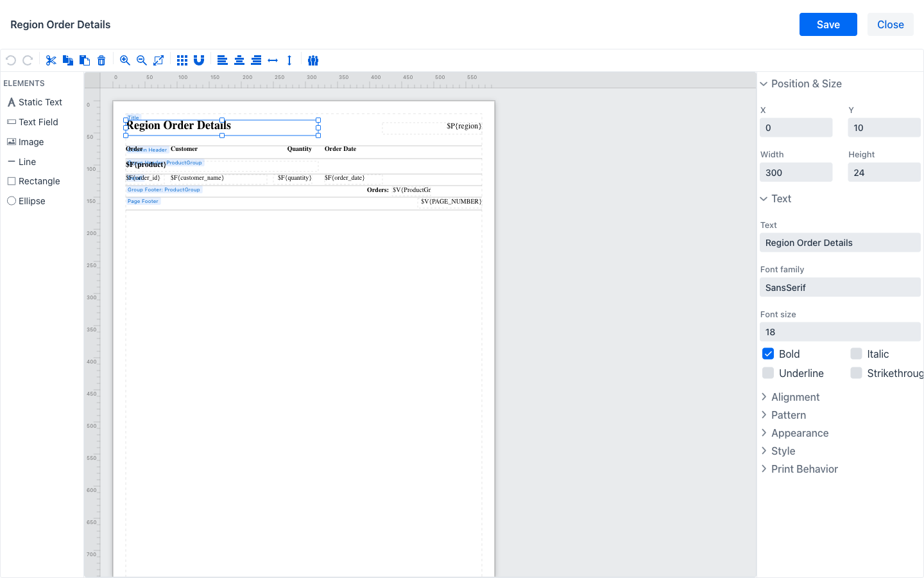Collapse the Text section
The width and height of the screenshot is (924, 578).
(x=776, y=198)
